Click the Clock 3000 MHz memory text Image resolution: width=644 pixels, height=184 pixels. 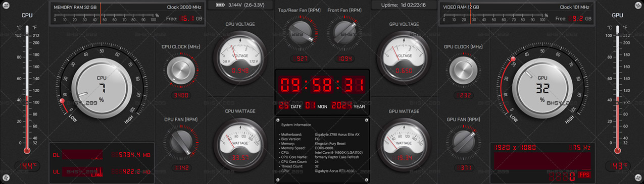[184, 7]
